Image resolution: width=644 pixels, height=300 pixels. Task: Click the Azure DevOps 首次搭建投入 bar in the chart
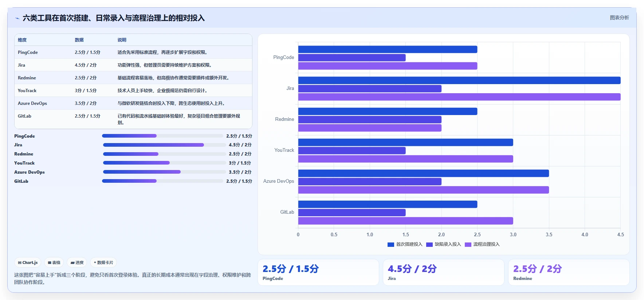click(424, 173)
